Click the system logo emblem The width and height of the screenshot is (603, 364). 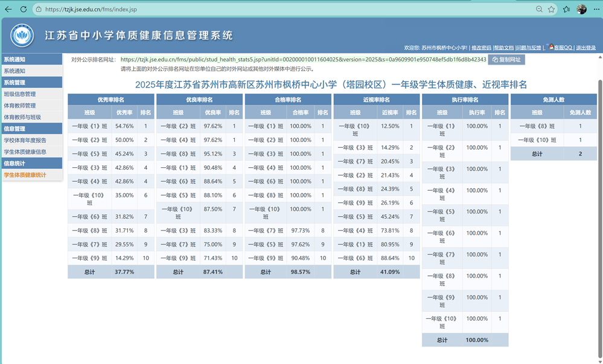(x=22, y=36)
